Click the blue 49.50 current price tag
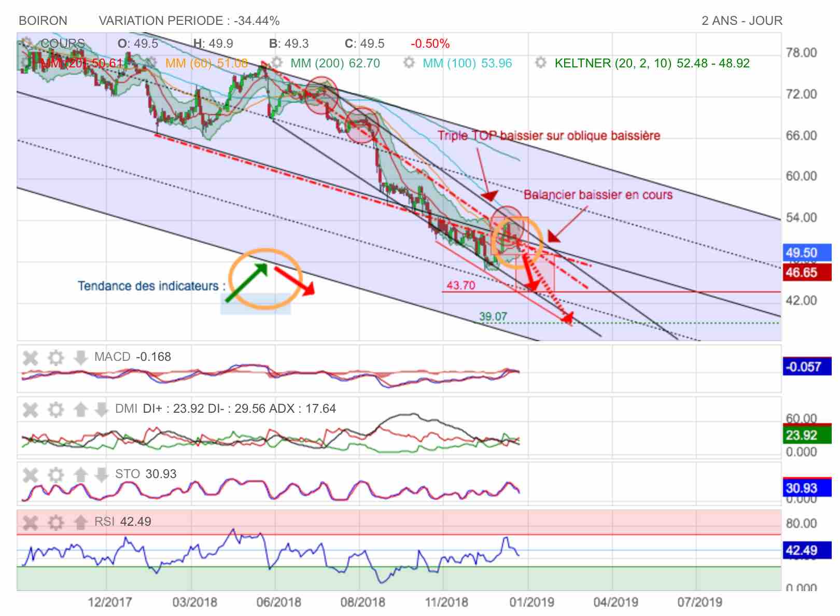The height and width of the screenshot is (616, 840). (806, 253)
